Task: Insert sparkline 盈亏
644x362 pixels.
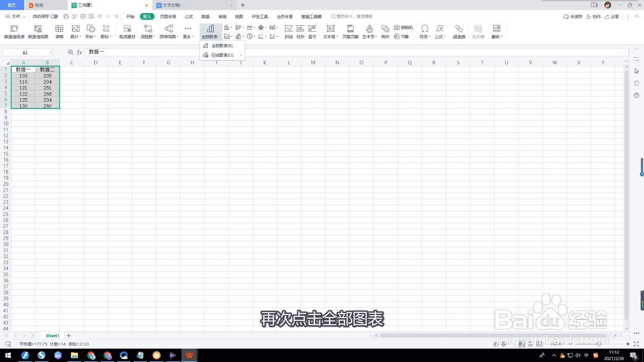Action: (x=312, y=31)
